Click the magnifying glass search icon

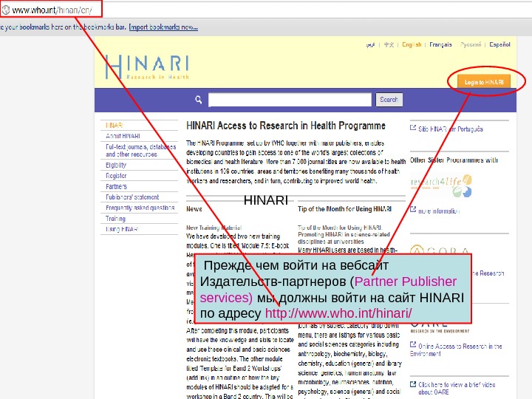click(x=199, y=100)
